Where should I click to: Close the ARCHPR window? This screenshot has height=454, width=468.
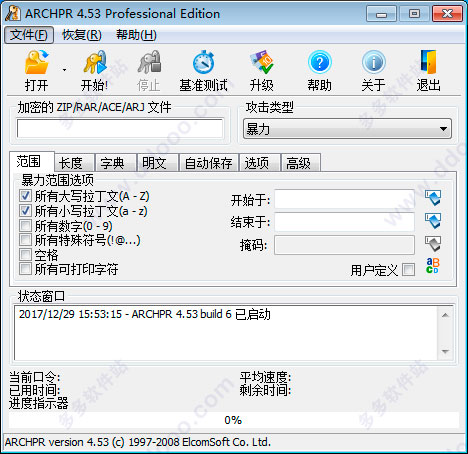click(x=447, y=14)
